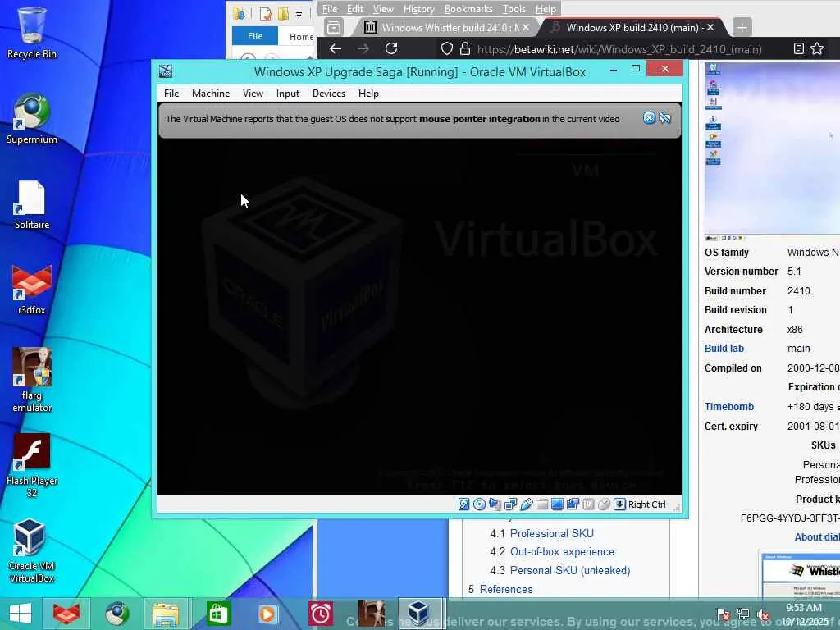
Task: Select the File tab in File Explorer ribbon
Action: pyautogui.click(x=255, y=36)
